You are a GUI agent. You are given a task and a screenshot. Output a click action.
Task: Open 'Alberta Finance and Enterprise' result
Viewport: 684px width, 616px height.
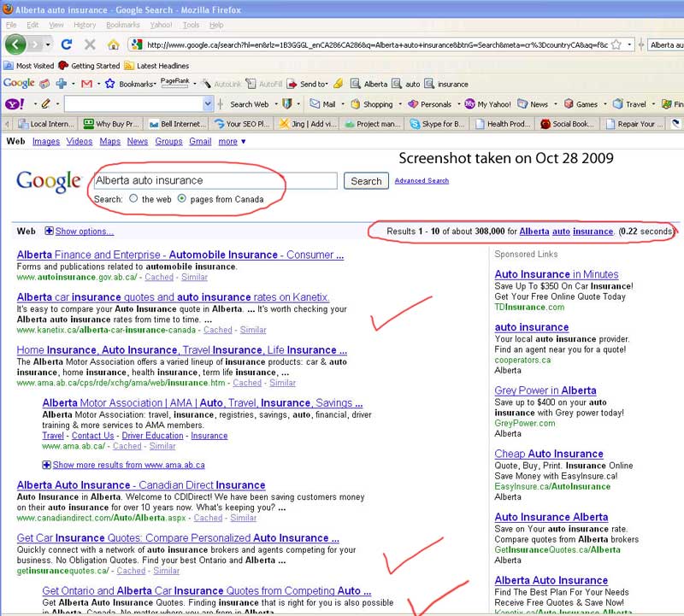tap(180, 255)
